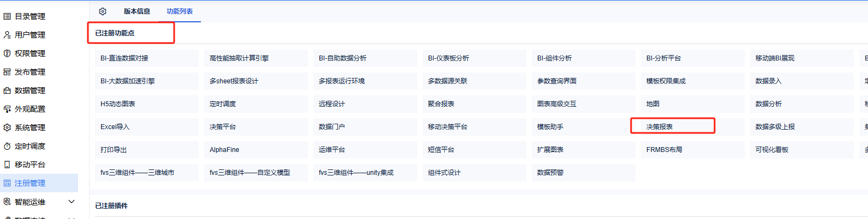Click the 移动决策平台 feature
The height and width of the screenshot is (219, 868).
click(474, 127)
